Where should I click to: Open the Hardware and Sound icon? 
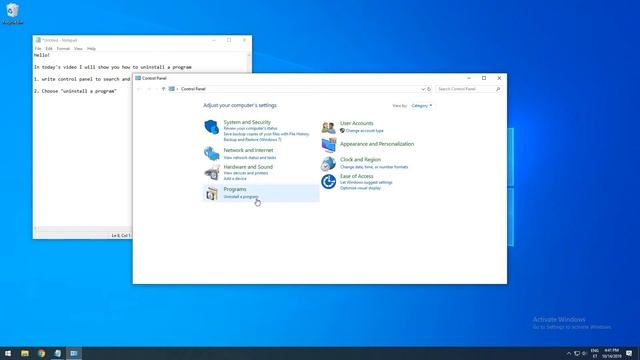211,173
